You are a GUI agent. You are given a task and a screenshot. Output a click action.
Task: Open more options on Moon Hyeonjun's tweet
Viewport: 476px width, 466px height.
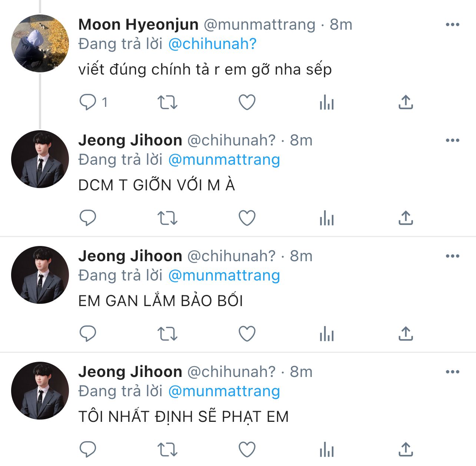[x=452, y=24]
